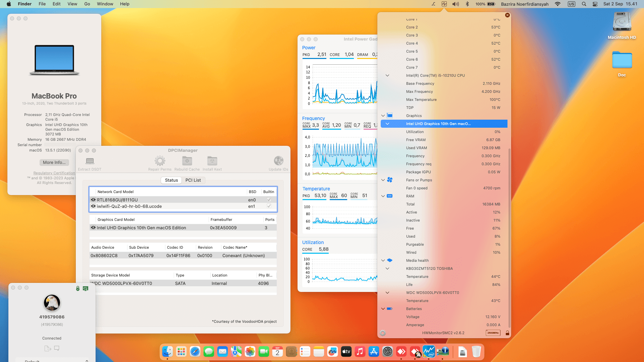Toggle eye icon for RTL8168GU/8111GU row
The image size is (644, 362).
(x=93, y=200)
